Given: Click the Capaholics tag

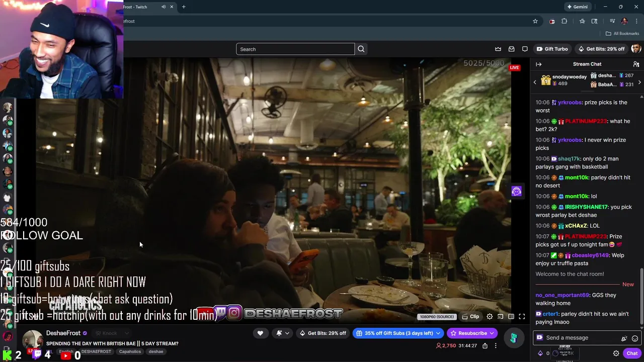Looking at the screenshot, I should pyautogui.click(x=130, y=352).
